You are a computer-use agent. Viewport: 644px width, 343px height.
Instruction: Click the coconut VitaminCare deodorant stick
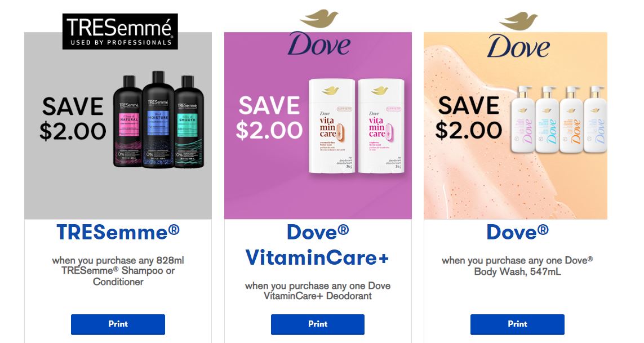[x=332, y=126]
